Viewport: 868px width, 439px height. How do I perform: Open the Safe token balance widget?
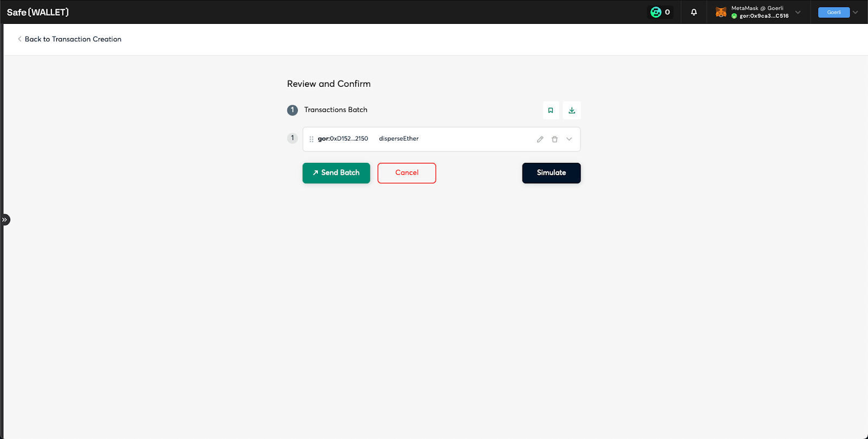[660, 12]
